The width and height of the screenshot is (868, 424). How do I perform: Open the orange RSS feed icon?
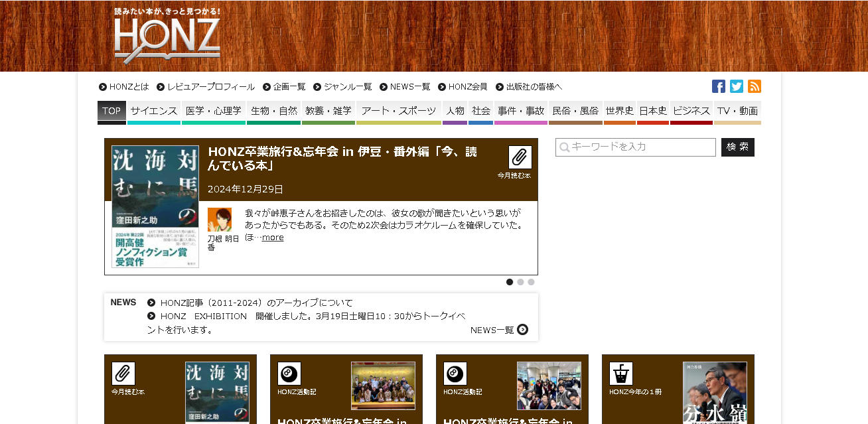click(x=754, y=86)
